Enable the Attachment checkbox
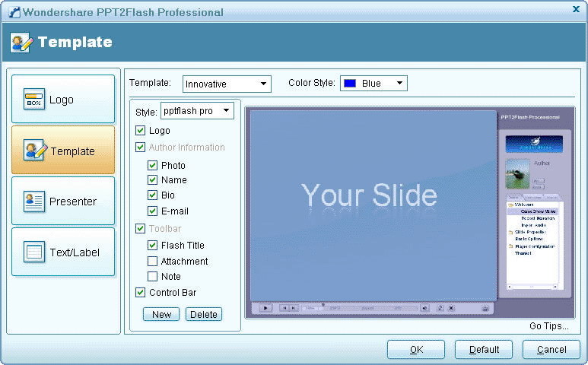588x365 pixels. pos(152,261)
